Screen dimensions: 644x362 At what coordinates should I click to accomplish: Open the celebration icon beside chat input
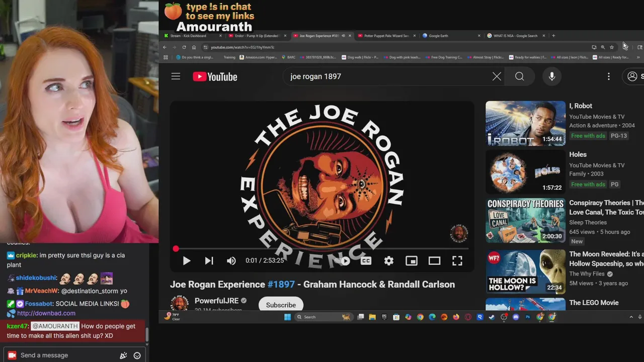tap(123, 355)
